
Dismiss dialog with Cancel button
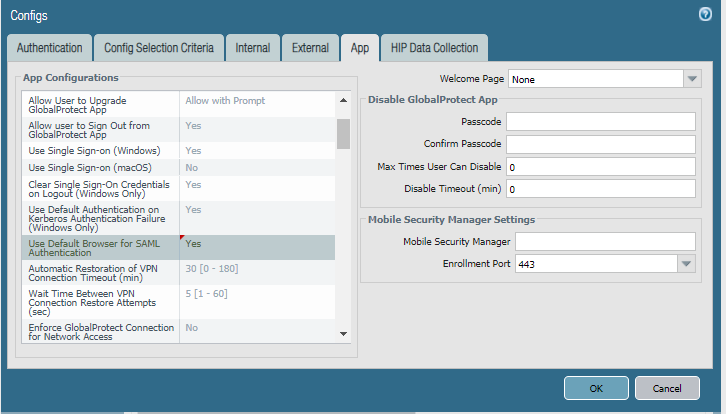(x=667, y=388)
